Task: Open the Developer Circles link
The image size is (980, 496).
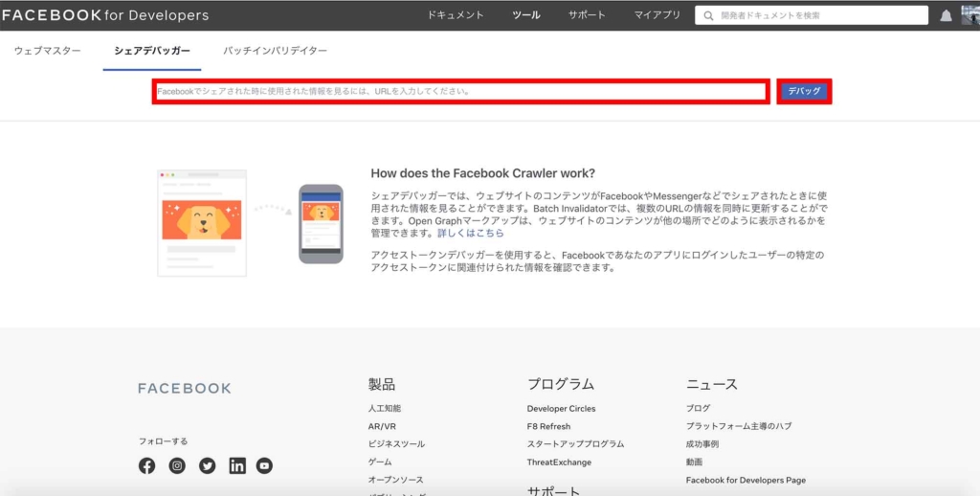Action: coord(561,409)
